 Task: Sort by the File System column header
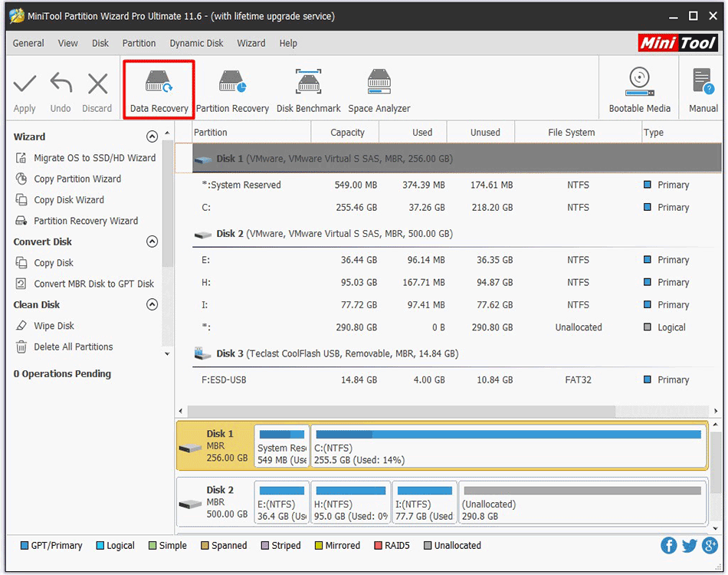pos(578,133)
